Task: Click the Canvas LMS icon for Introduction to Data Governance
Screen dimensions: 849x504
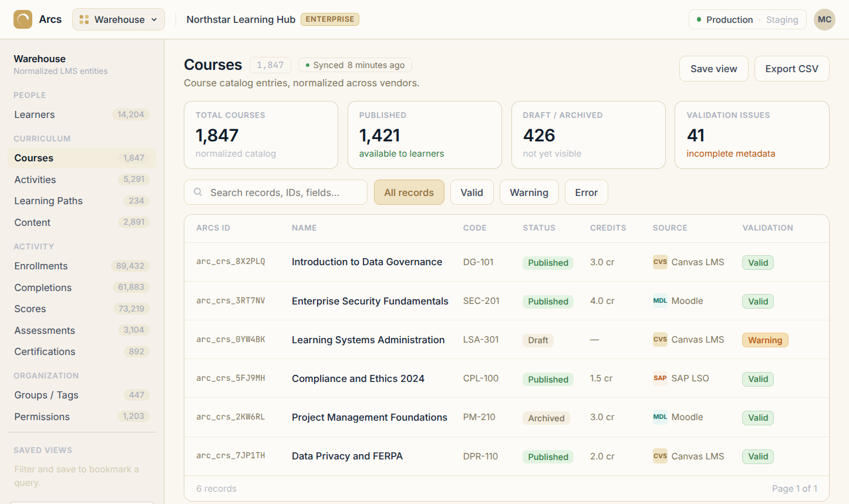Action: pos(660,262)
